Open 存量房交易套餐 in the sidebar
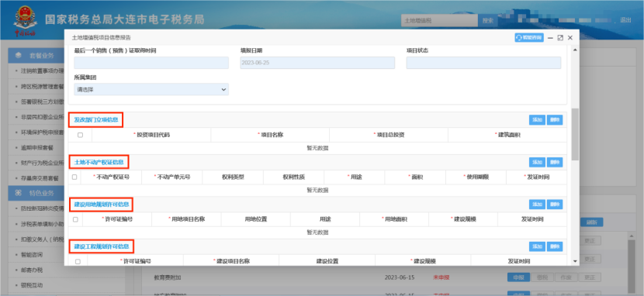This screenshot has height=296, width=644. coord(40,178)
